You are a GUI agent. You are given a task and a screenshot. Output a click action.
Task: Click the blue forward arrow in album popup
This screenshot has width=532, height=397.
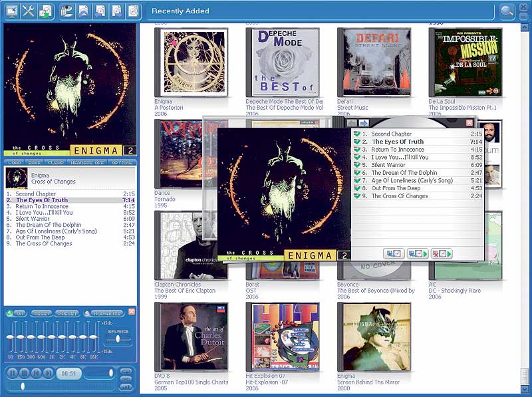[364, 123]
